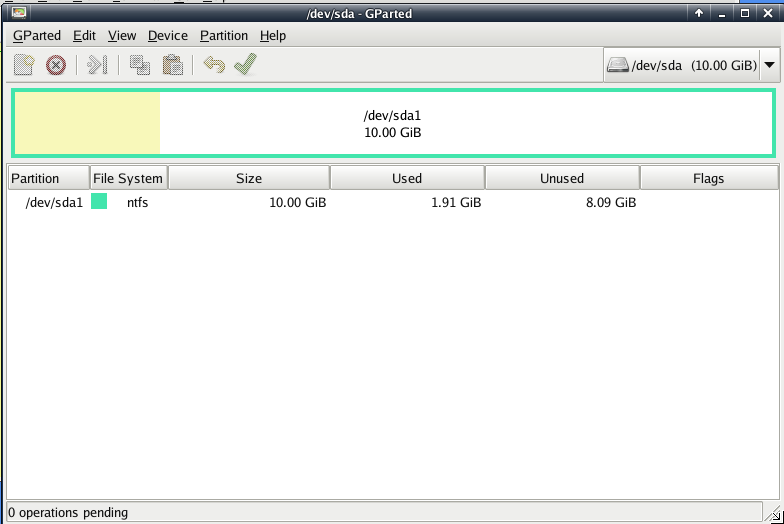Click the Paste partition toolbar icon
Screen dimensions: 784x524
click(x=173, y=65)
